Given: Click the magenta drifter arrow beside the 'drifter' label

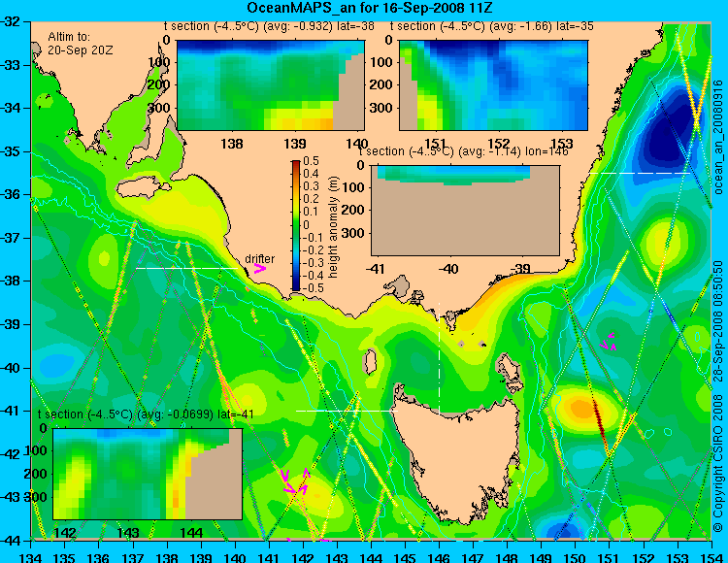Looking at the screenshot, I should tap(260, 269).
